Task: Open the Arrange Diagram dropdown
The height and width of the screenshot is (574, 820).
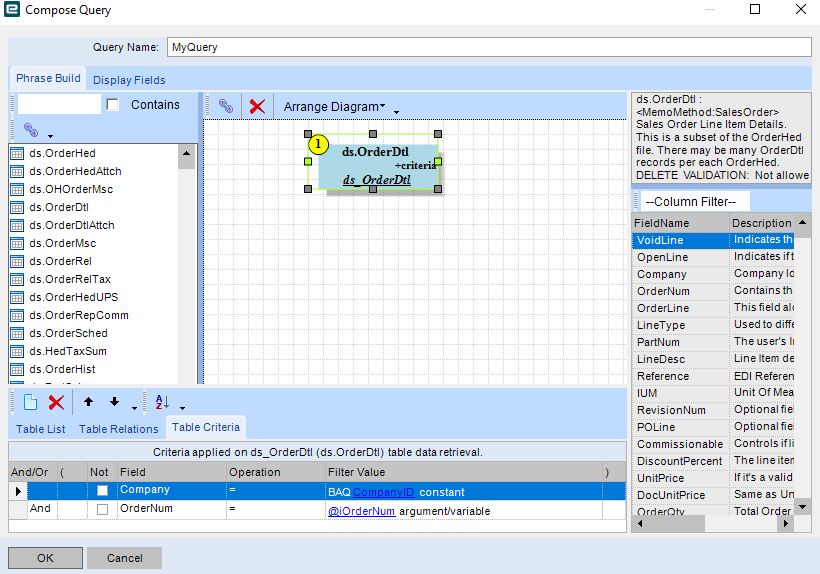Action: pos(334,106)
